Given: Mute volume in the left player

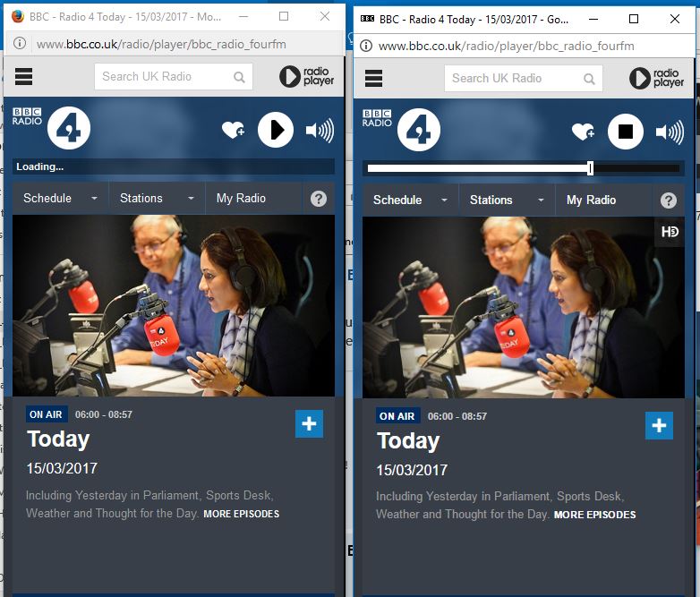Looking at the screenshot, I should 319,131.
